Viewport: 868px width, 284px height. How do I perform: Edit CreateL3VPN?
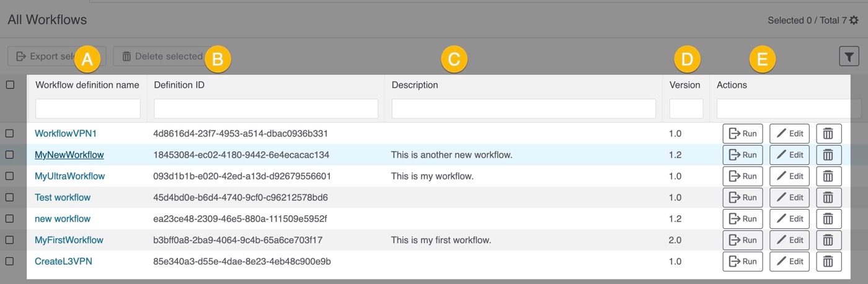[790, 261]
